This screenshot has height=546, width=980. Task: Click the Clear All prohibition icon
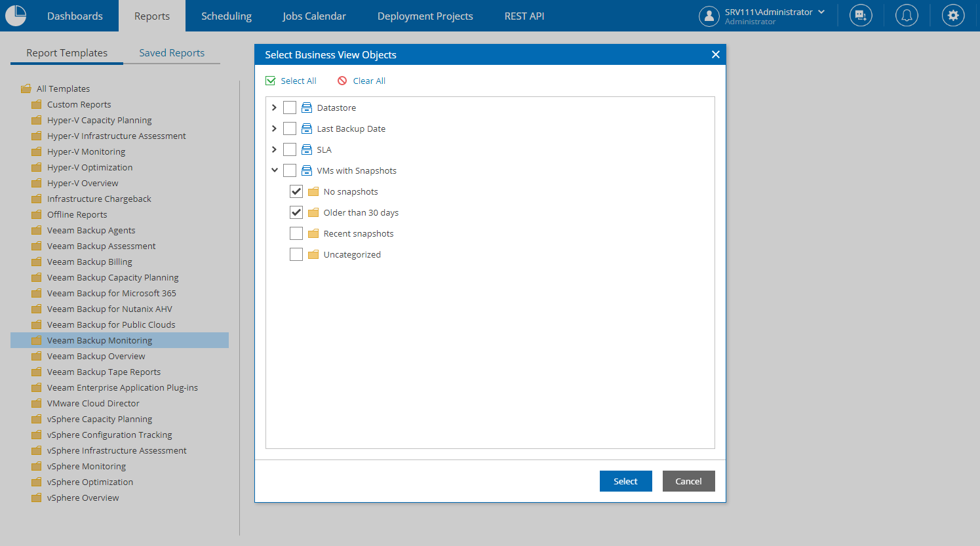click(x=342, y=81)
